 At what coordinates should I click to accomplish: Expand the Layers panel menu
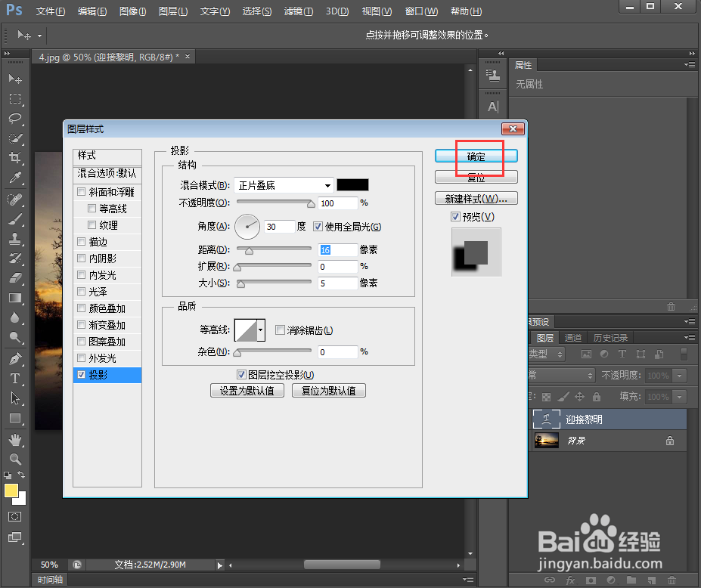(x=689, y=337)
